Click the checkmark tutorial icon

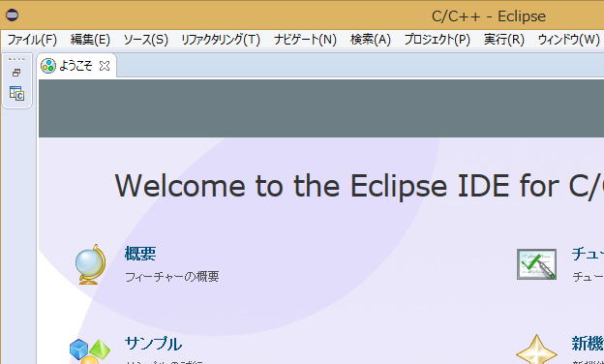[x=536, y=264]
